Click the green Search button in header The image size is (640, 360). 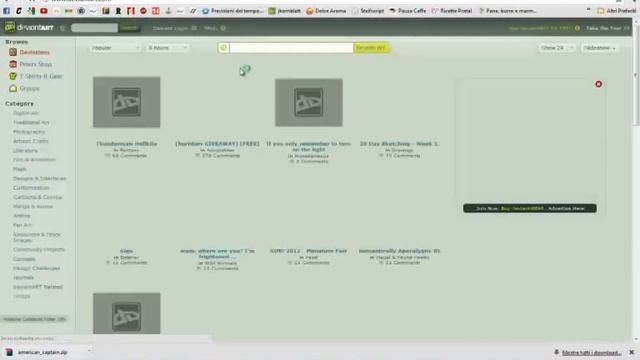[x=129, y=28]
